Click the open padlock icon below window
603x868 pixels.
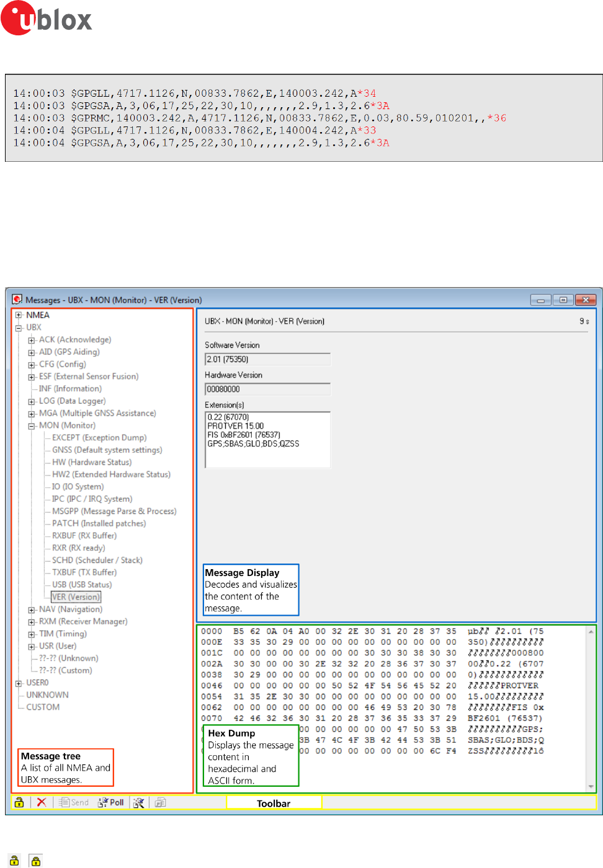[x=14, y=861]
